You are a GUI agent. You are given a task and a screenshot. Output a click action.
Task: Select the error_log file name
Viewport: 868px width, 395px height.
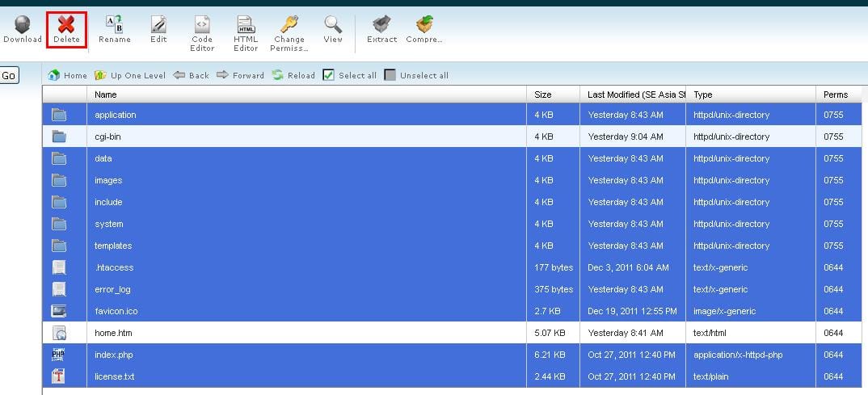(x=112, y=289)
